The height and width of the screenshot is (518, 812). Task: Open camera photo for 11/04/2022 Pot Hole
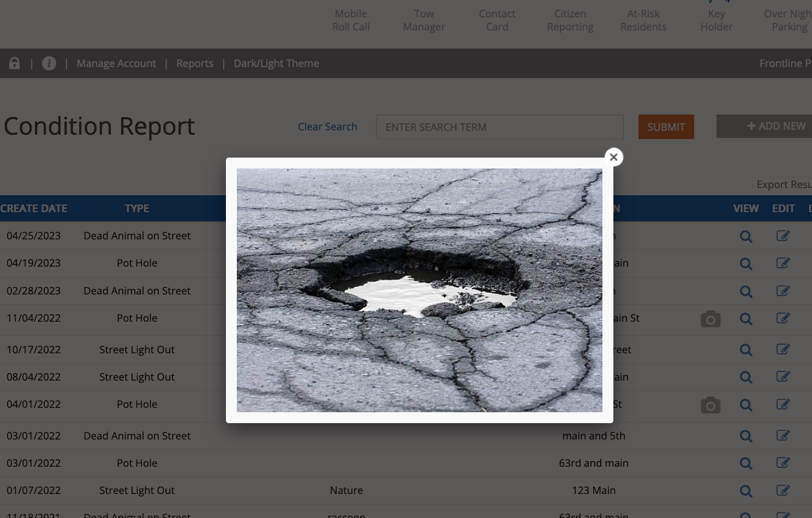tap(710, 319)
